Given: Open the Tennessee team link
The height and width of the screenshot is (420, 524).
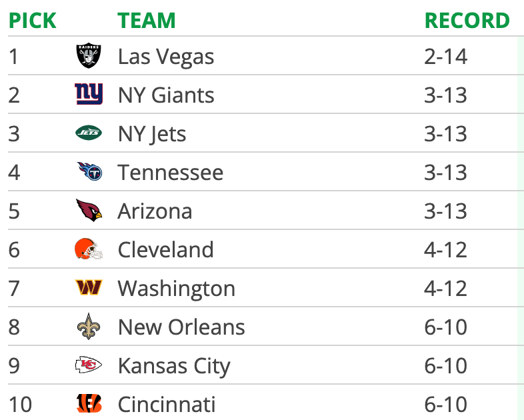Looking at the screenshot, I should (171, 173).
